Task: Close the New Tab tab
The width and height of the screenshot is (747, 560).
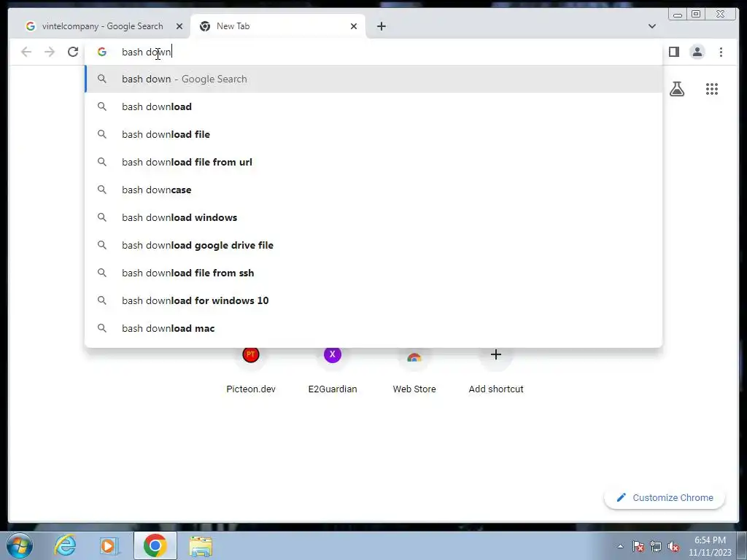Action: [x=354, y=26]
